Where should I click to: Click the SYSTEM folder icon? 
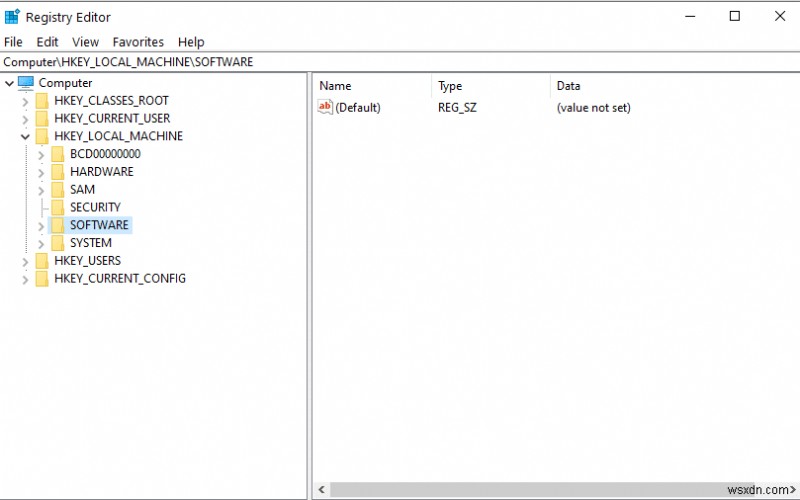tap(58, 243)
